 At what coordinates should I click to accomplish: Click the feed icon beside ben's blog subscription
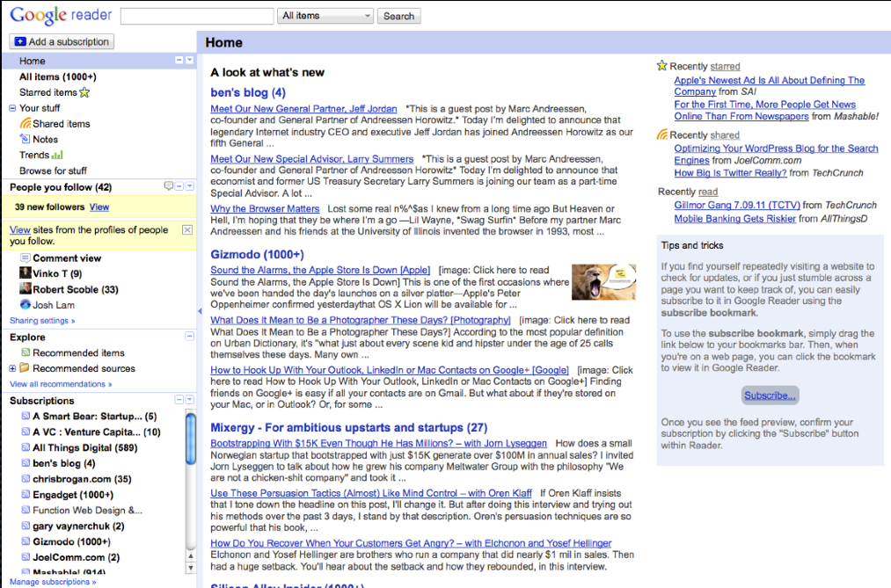(26, 463)
